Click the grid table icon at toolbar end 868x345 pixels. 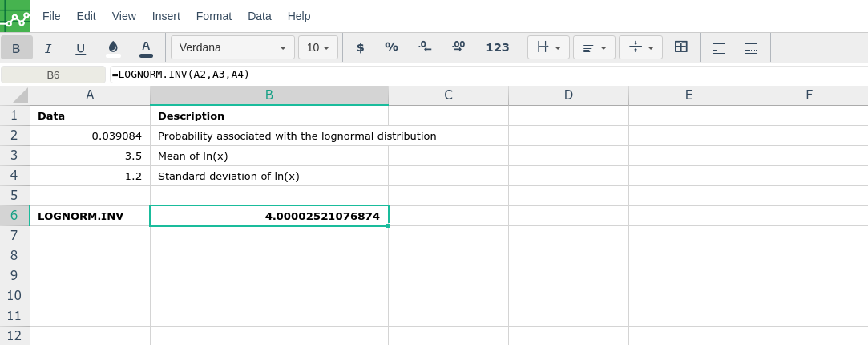point(751,48)
